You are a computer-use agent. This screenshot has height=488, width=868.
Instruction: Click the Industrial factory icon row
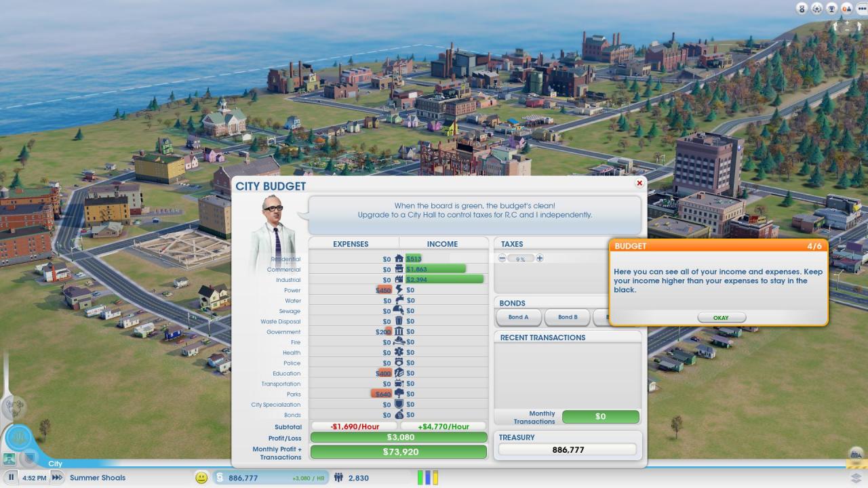pos(399,279)
